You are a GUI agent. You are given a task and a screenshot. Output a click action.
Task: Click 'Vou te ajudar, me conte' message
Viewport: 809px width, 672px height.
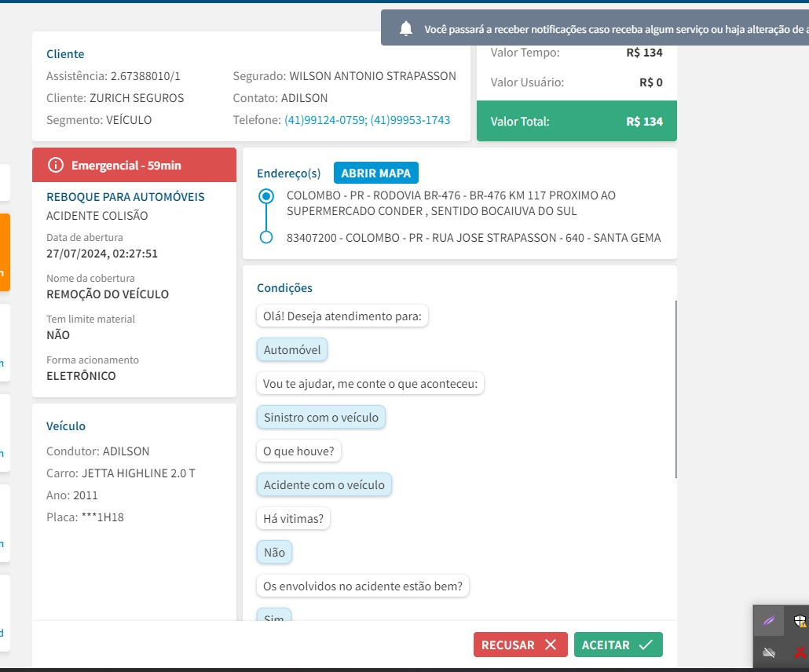coord(370,384)
